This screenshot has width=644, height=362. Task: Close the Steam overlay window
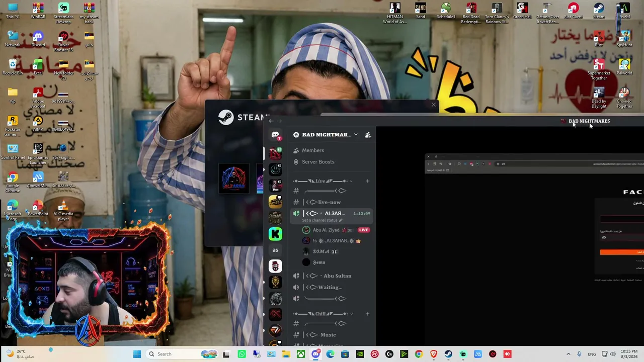tap(434, 105)
